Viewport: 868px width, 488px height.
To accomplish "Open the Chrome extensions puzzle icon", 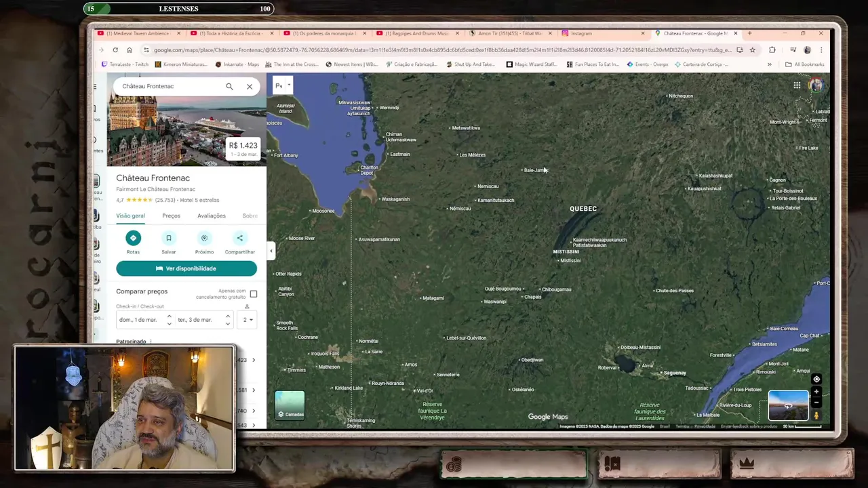I will click(772, 50).
